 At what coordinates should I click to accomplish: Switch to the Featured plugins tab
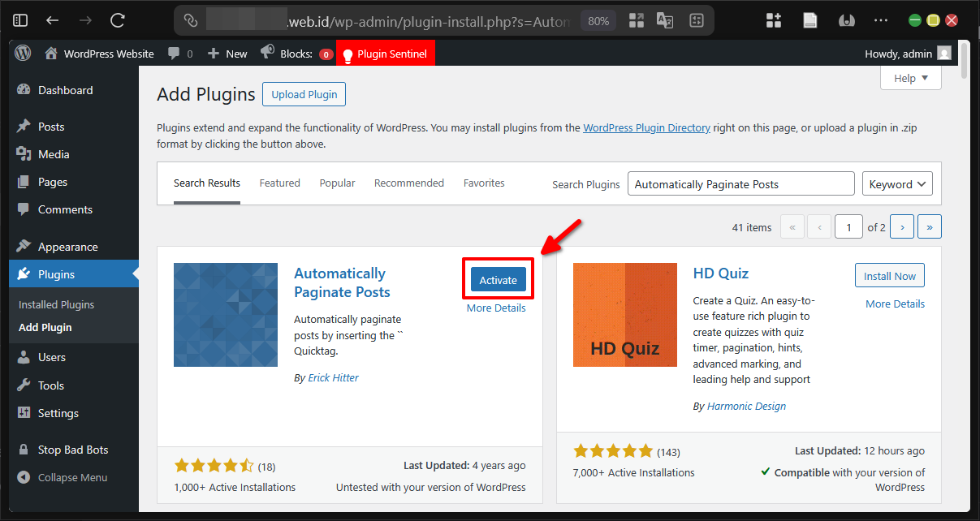[279, 183]
